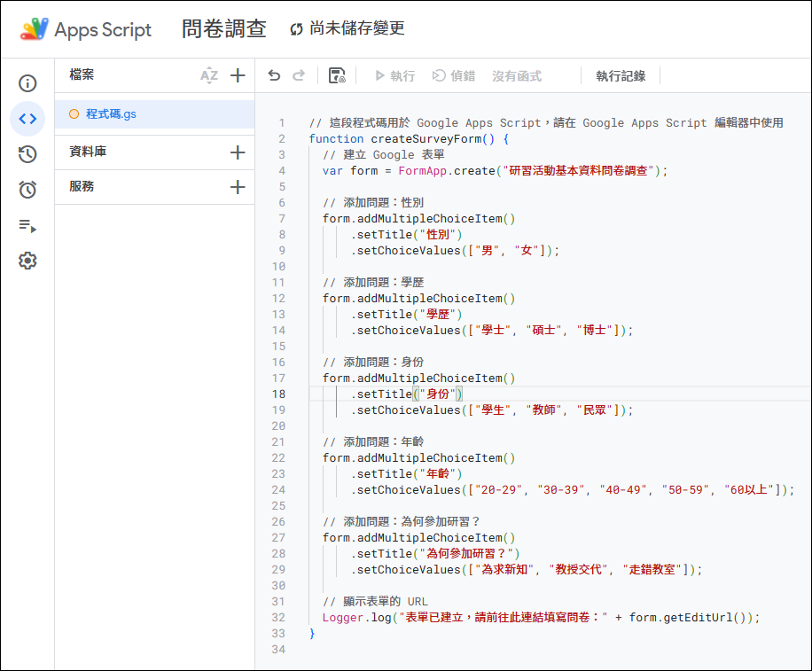Image resolution: width=812 pixels, height=671 pixels.
Task: Click comment // 顯示表單的 URL
Action: [x=376, y=602]
